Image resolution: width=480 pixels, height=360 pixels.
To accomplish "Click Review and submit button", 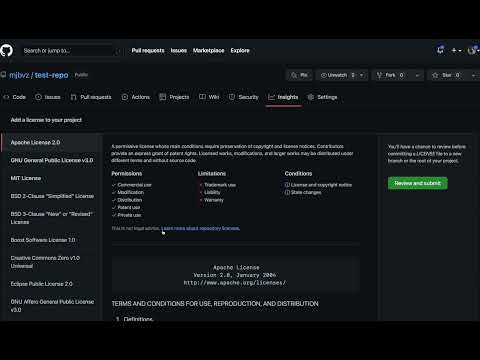I will pos(418,183).
